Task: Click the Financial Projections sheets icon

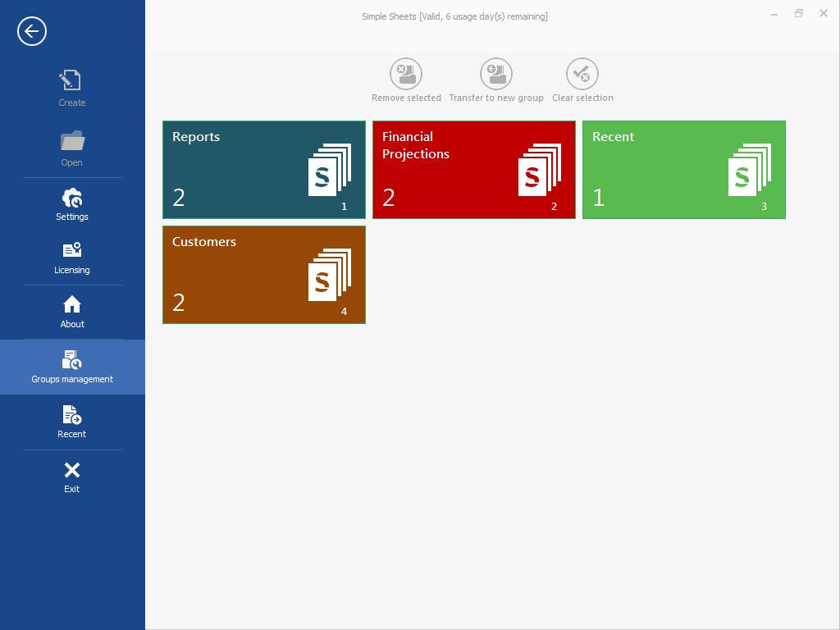Action: (x=540, y=169)
